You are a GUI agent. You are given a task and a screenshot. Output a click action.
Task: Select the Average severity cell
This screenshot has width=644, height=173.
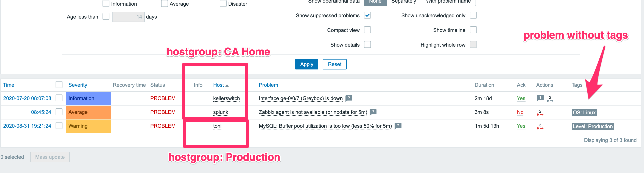(x=88, y=112)
